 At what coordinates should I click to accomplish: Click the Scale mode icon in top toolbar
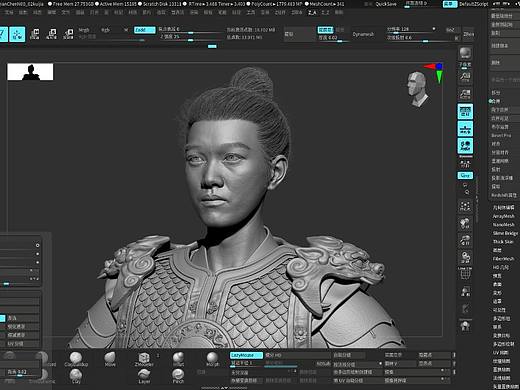[x=52, y=34]
